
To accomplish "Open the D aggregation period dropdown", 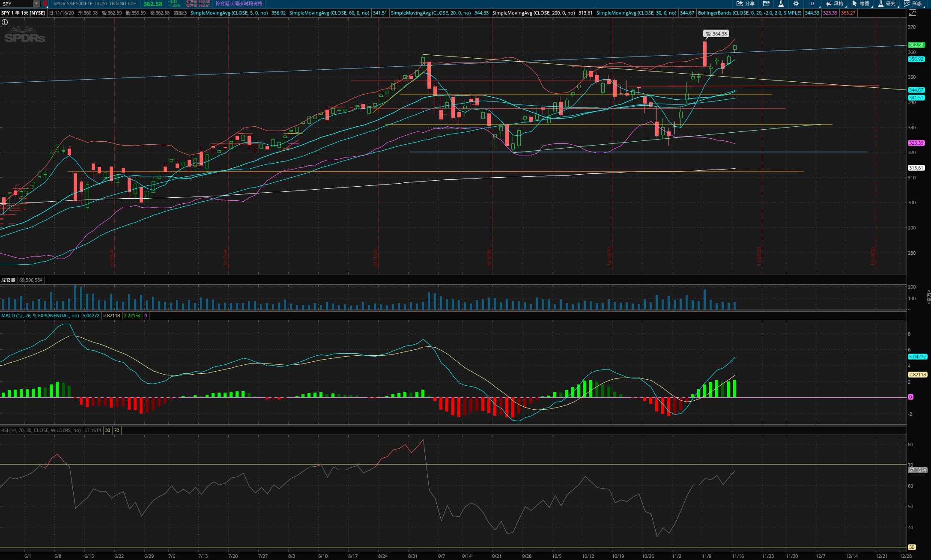I will pyautogui.click(x=812, y=3).
